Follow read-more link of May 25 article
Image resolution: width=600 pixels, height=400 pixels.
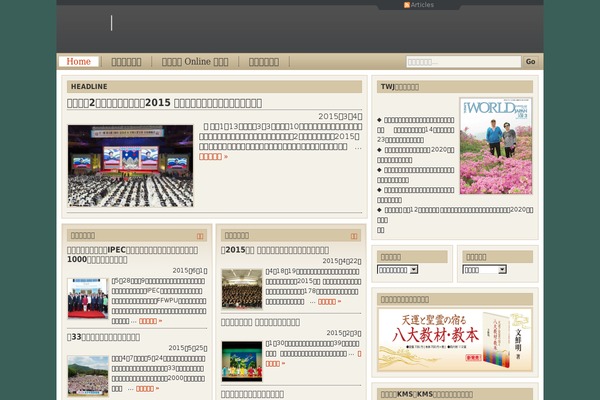[147, 389]
